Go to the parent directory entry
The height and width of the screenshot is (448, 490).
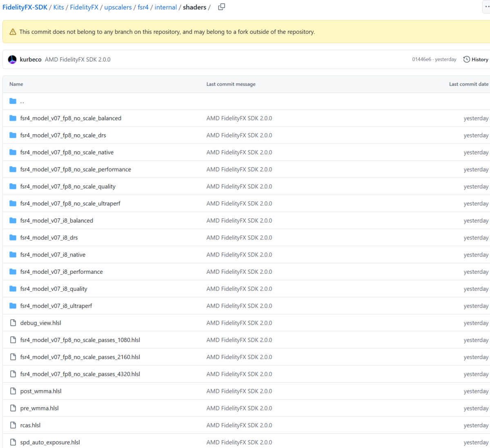point(22,101)
